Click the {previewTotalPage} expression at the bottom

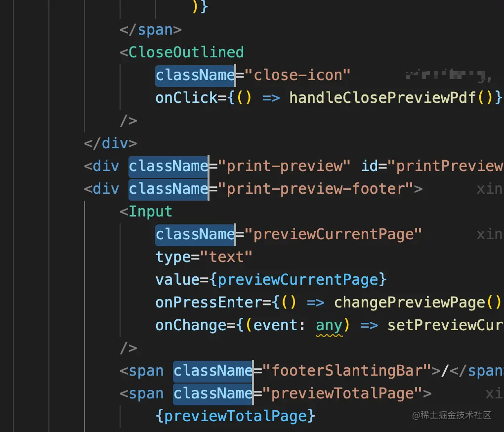click(x=235, y=416)
